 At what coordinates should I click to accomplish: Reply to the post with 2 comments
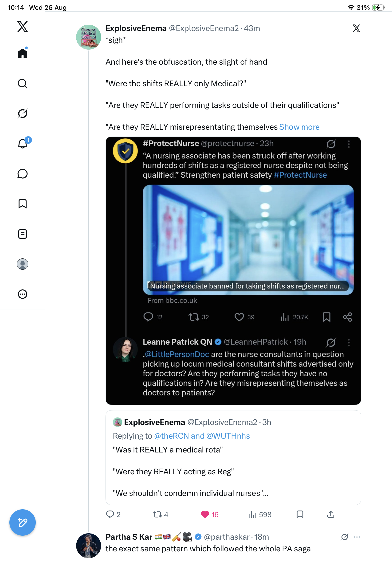click(x=113, y=514)
